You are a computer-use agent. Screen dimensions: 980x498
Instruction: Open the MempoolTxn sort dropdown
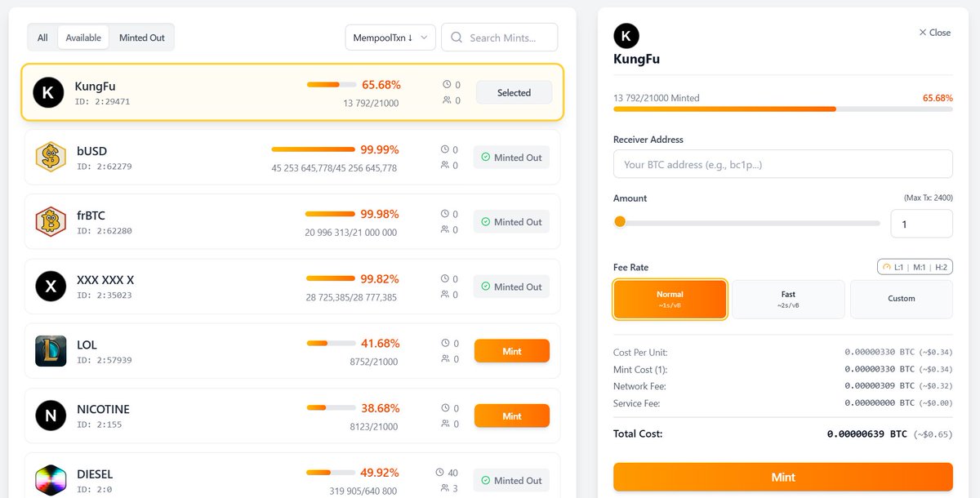tap(390, 38)
